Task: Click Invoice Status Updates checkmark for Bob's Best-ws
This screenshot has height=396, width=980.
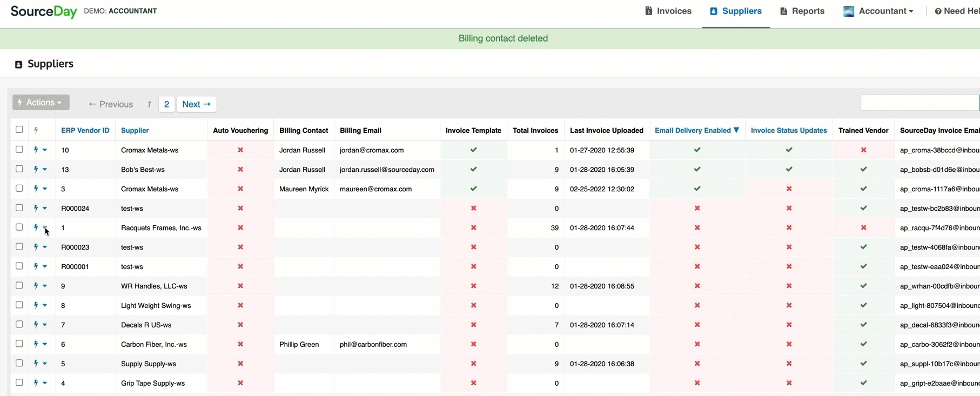Action: (789, 169)
